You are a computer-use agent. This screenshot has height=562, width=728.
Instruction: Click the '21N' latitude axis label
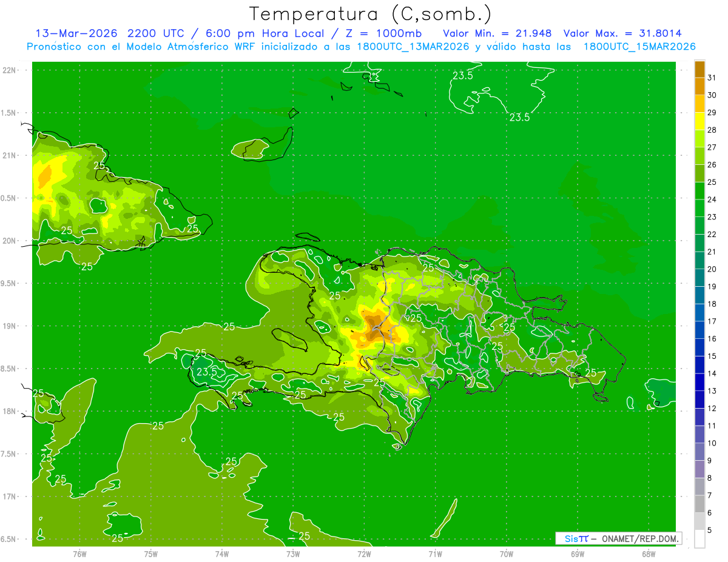[x=9, y=155]
